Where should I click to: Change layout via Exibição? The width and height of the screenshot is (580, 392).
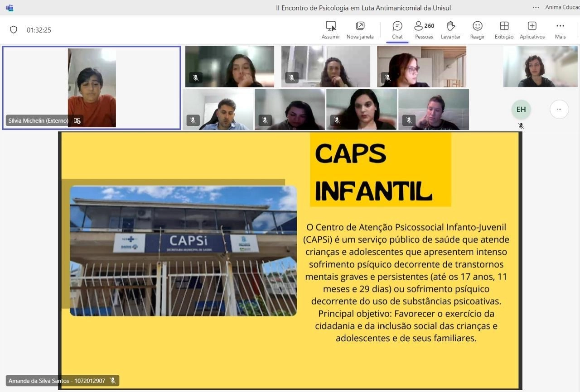point(504,30)
